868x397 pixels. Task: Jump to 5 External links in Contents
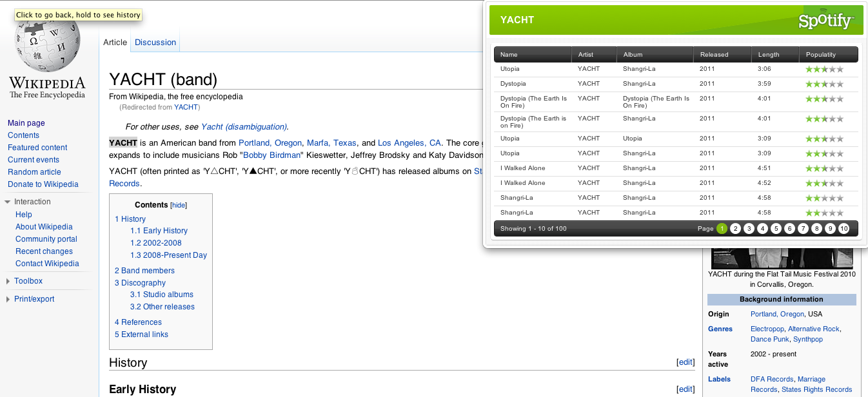point(141,334)
